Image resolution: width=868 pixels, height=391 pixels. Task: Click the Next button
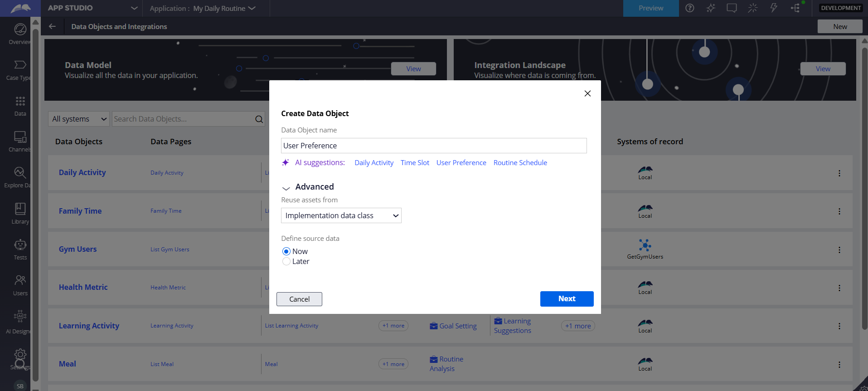tap(567, 299)
